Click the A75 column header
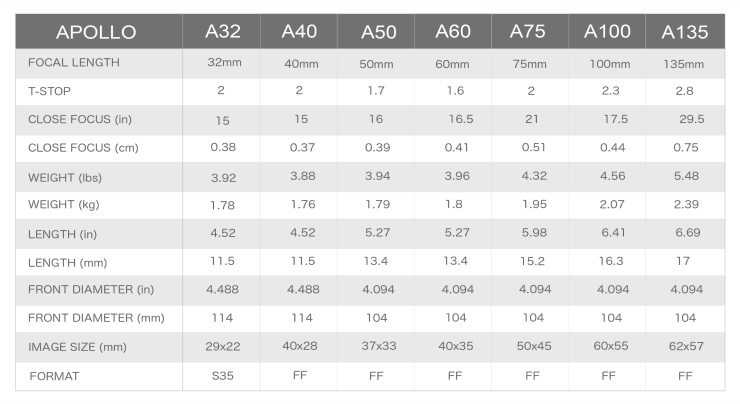Image resolution: width=740 pixels, height=404 pixels. (529, 31)
